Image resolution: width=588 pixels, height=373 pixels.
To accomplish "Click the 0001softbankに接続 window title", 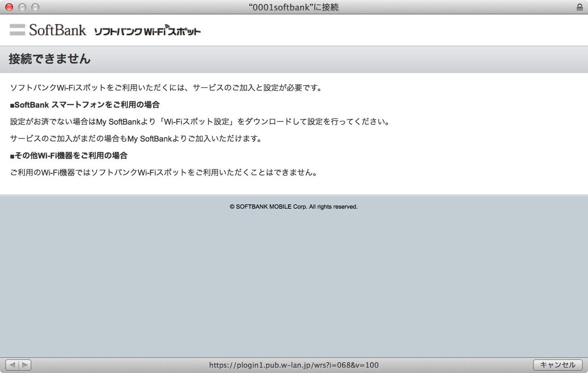I will point(294,7).
